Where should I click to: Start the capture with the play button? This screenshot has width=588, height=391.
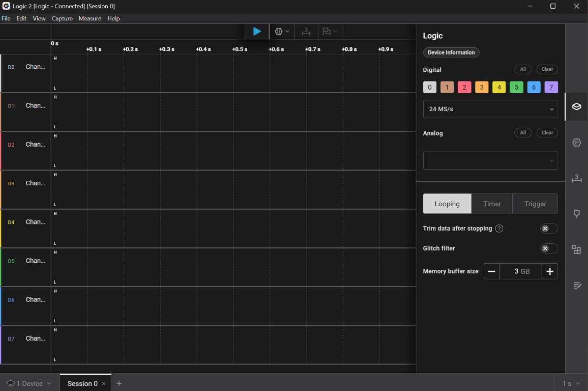point(257,31)
